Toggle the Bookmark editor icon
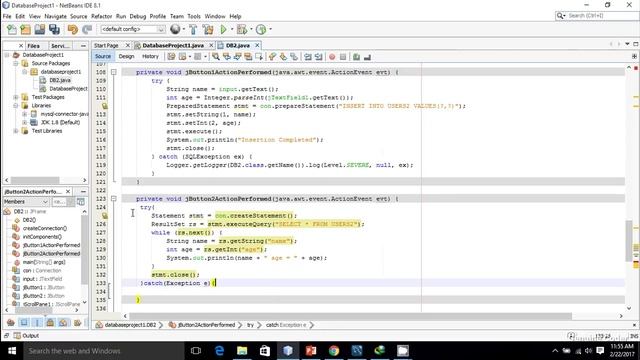640x360 pixels. click(x=294, y=57)
